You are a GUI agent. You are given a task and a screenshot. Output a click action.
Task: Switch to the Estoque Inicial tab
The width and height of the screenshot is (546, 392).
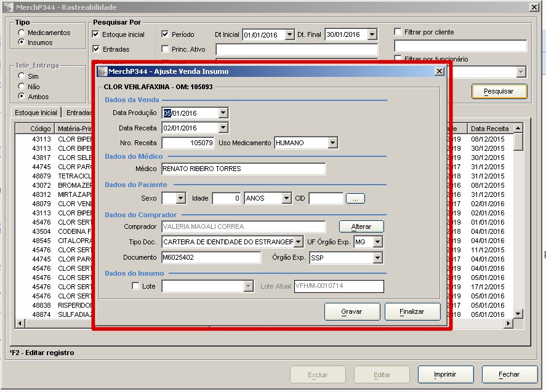[36, 113]
